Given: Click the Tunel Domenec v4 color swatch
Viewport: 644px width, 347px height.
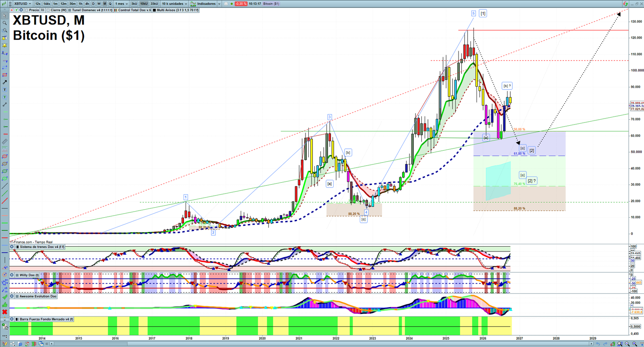Looking at the screenshot, I should (70, 10).
